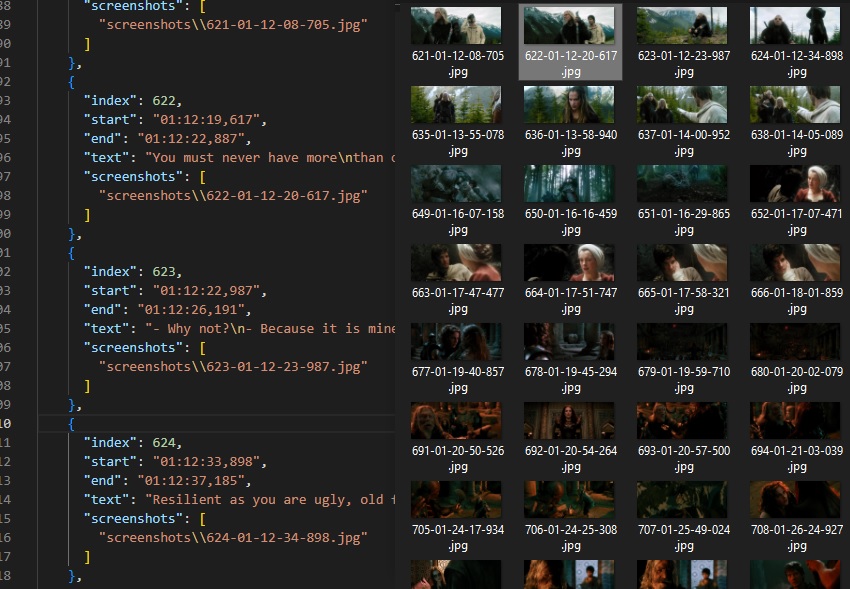The width and height of the screenshot is (850, 589).
Task: Place cursor on "index": 624 line
Action: coord(133,443)
